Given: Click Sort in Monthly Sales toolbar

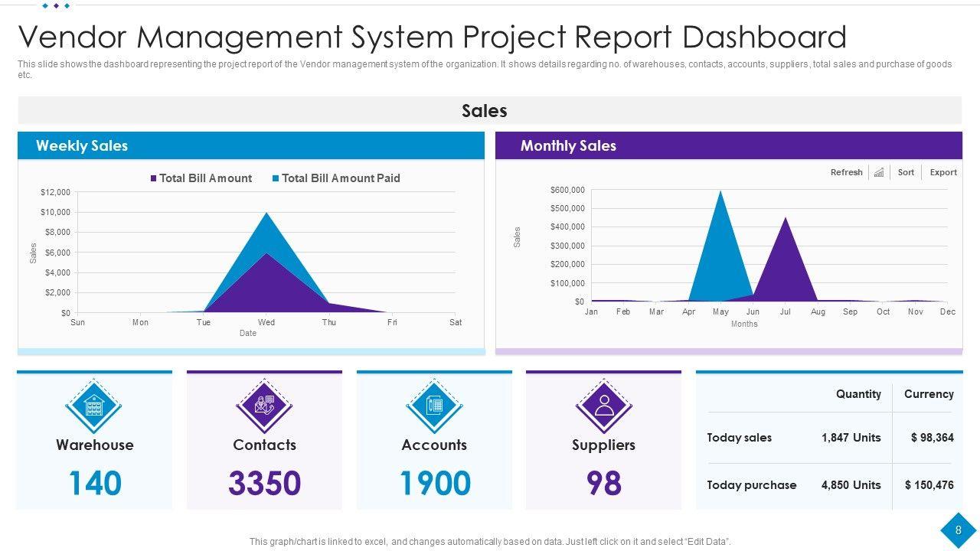Looking at the screenshot, I should pos(906,173).
